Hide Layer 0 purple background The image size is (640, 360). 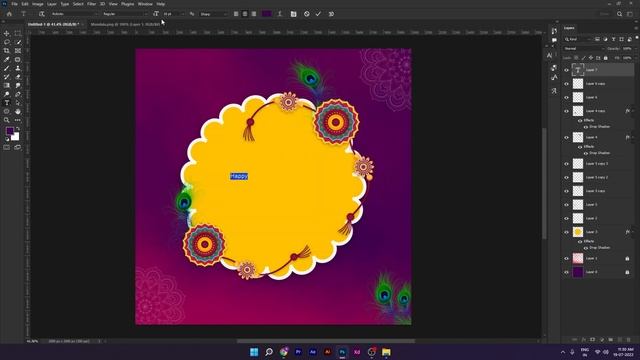click(566, 272)
